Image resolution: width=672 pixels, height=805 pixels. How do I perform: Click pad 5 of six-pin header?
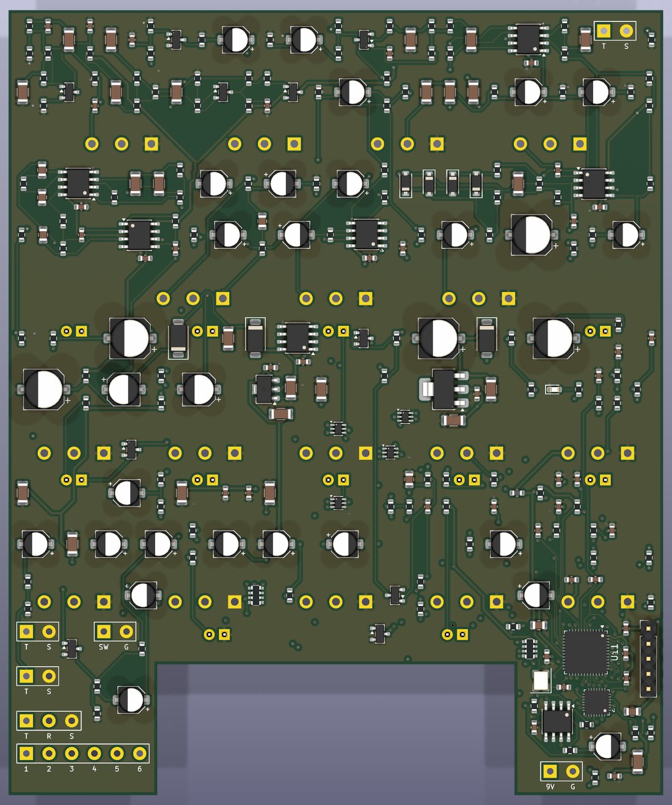(x=117, y=754)
